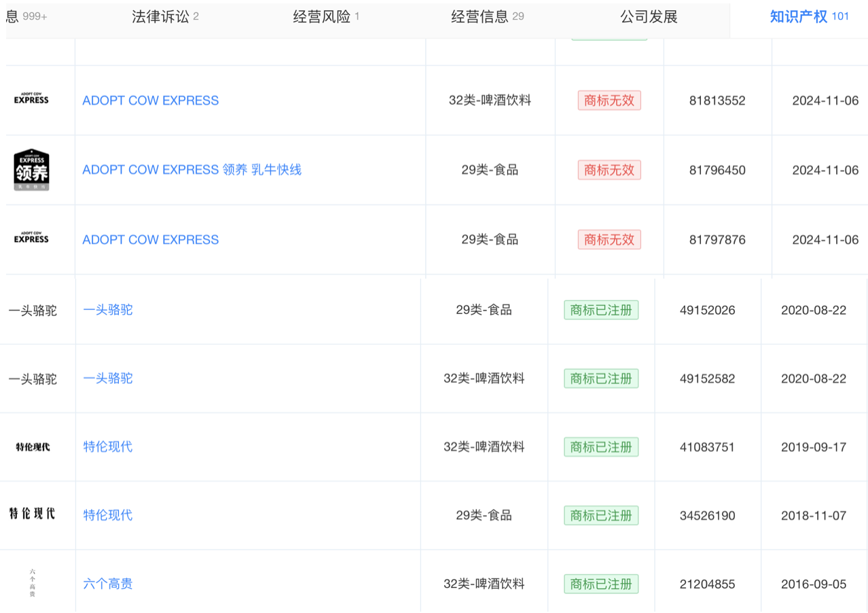Open the 六个高贵 trademark logo image

coord(32,583)
